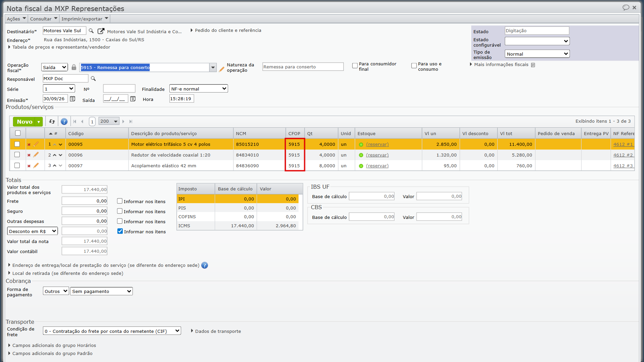Open grid help question mark icon
The height and width of the screenshot is (362, 644).
(64, 121)
